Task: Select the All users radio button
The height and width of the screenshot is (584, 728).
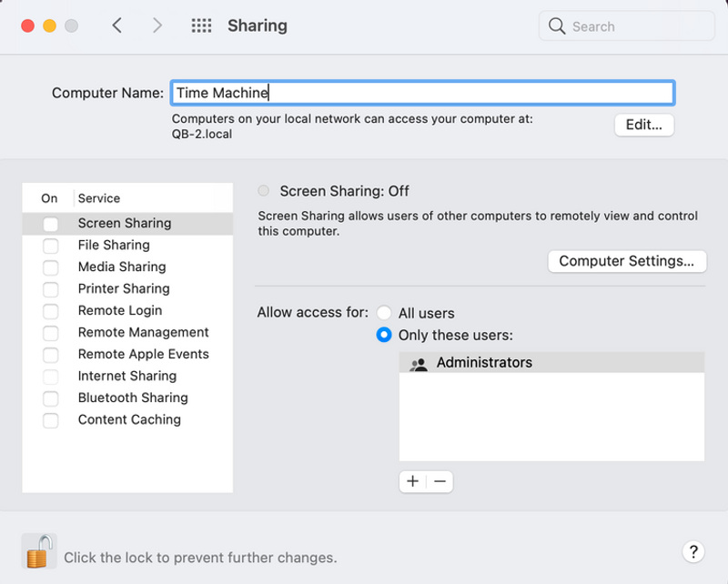Action: (384, 313)
